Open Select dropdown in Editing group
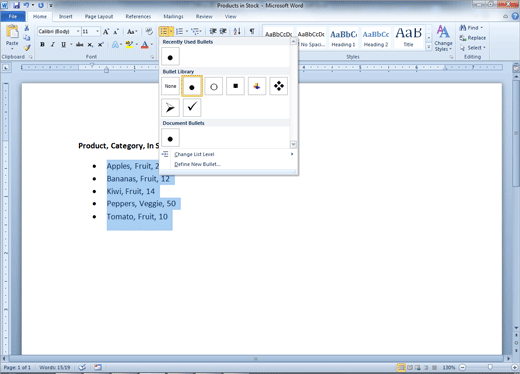Image resolution: width=520 pixels, height=374 pixels. tap(473, 48)
